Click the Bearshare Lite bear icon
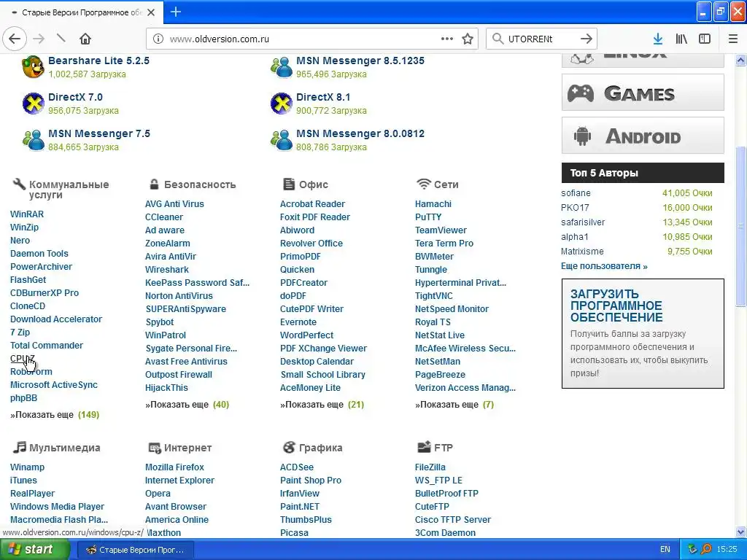Screen dimensions: 747x560 (34, 66)
